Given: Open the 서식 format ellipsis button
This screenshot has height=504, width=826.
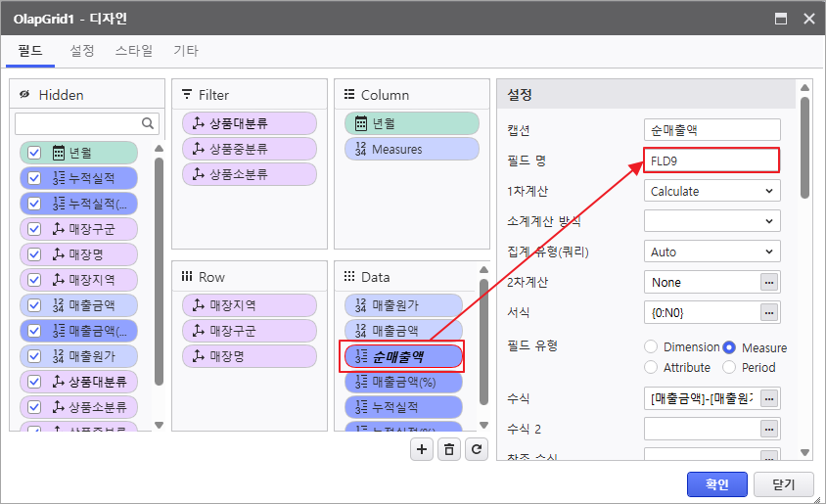Looking at the screenshot, I should [x=770, y=313].
